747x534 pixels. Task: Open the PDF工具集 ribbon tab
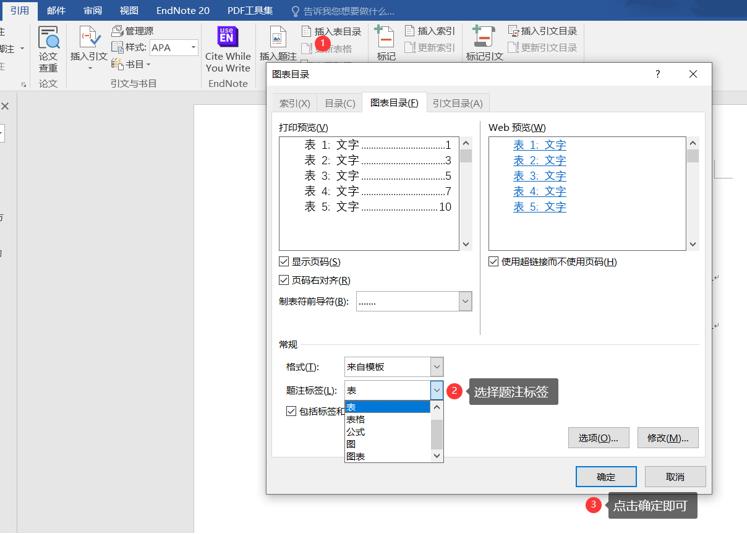250,10
